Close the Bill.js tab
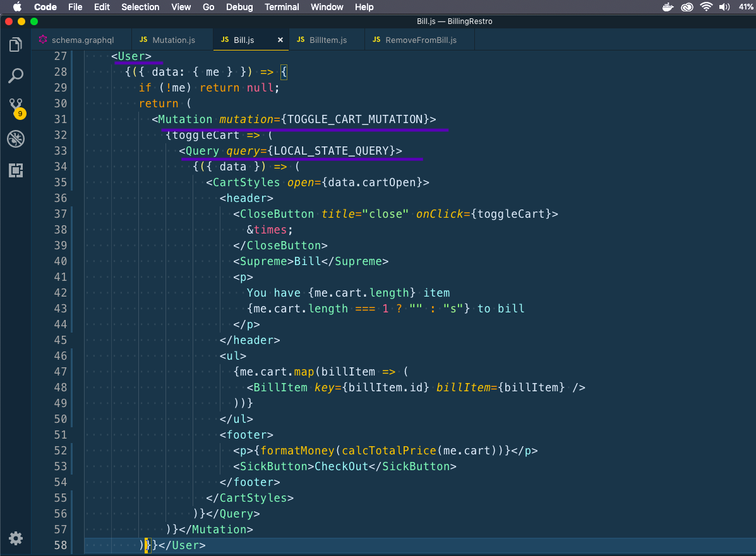The width and height of the screenshot is (756, 556). tap(280, 40)
